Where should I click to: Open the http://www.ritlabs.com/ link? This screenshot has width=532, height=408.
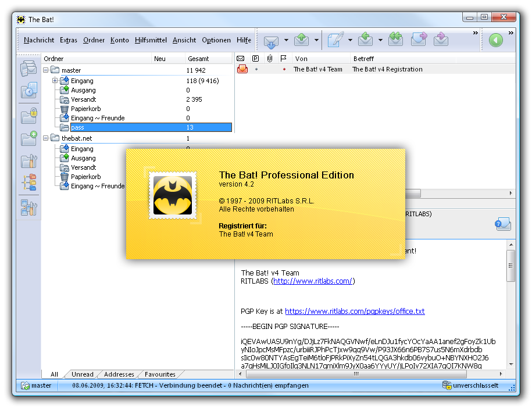313,281
